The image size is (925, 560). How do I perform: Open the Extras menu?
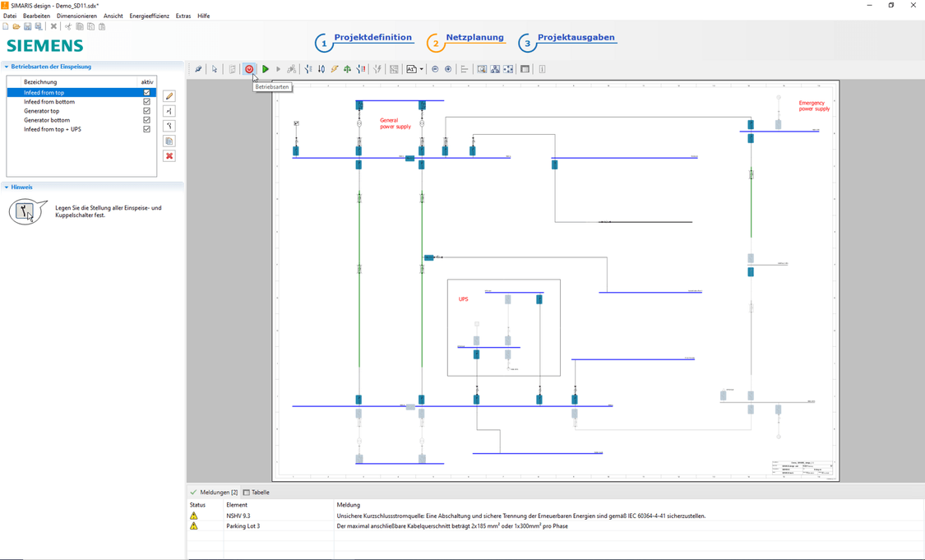coord(183,16)
